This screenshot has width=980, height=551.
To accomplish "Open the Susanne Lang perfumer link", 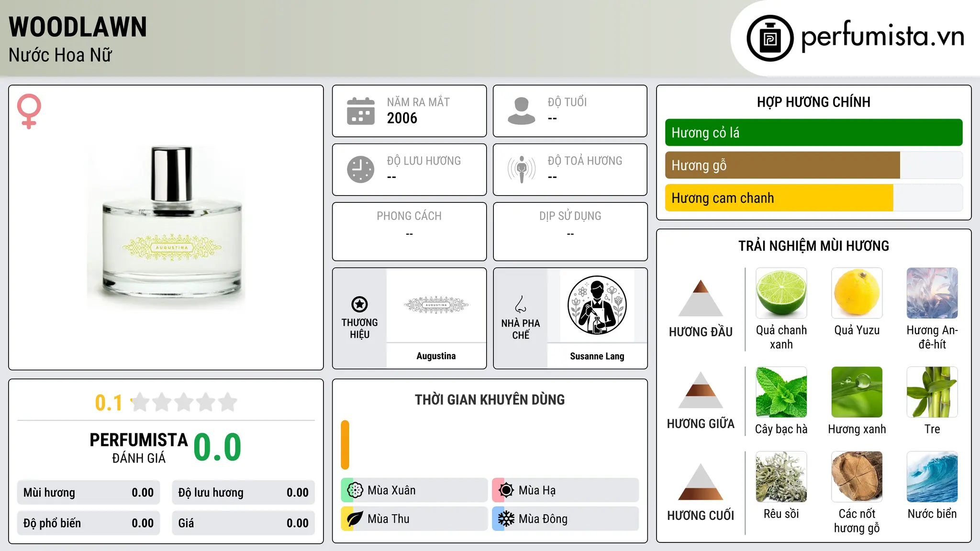I will pyautogui.click(x=597, y=356).
